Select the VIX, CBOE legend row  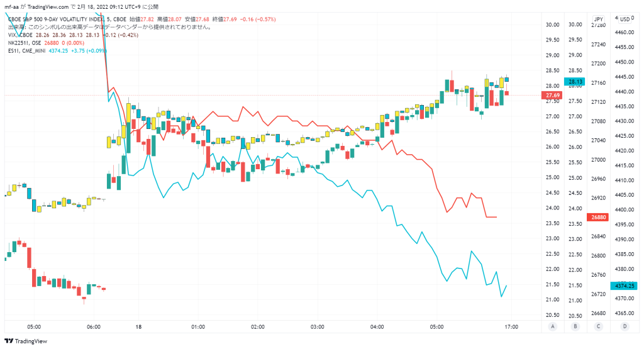pos(73,35)
